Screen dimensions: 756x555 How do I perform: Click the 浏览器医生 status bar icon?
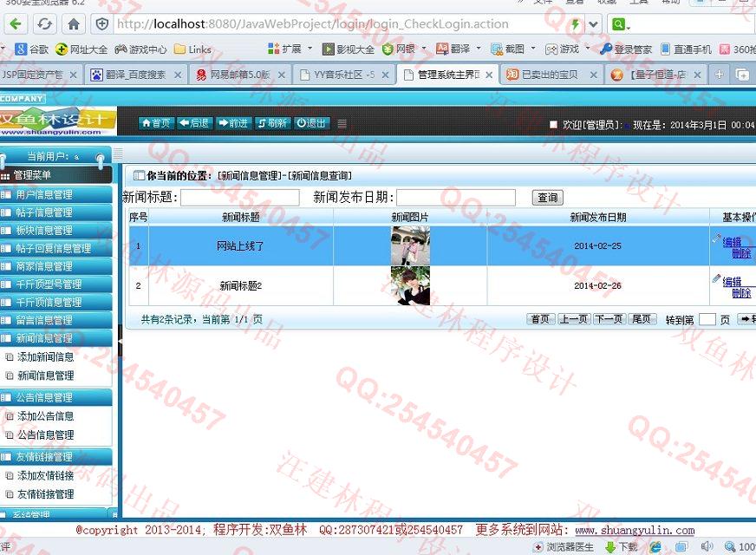point(538,547)
